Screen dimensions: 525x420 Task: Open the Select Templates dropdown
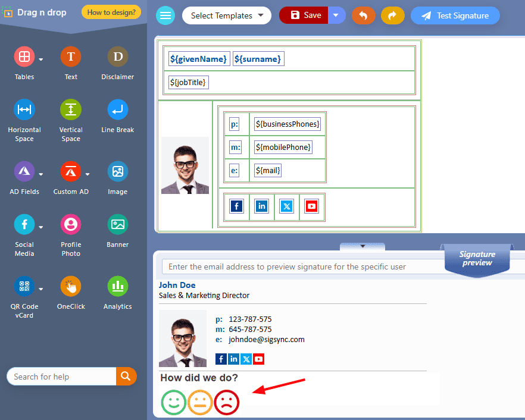(x=227, y=15)
